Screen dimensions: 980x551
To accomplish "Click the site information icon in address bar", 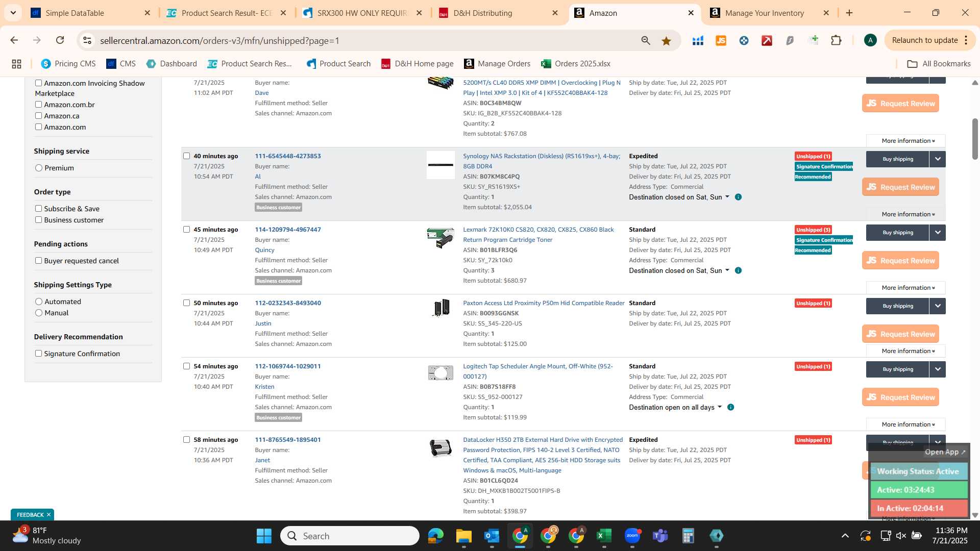I will click(87, 40).
